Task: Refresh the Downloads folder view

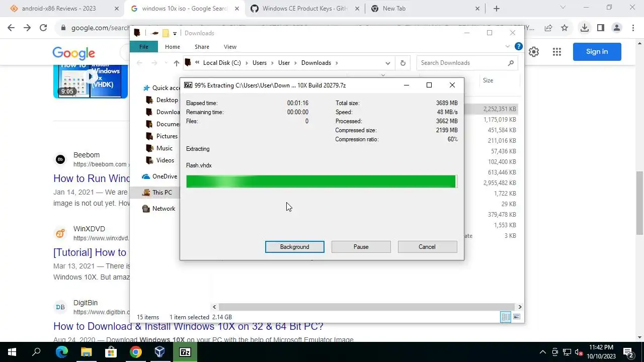Action: click(403, 63)
